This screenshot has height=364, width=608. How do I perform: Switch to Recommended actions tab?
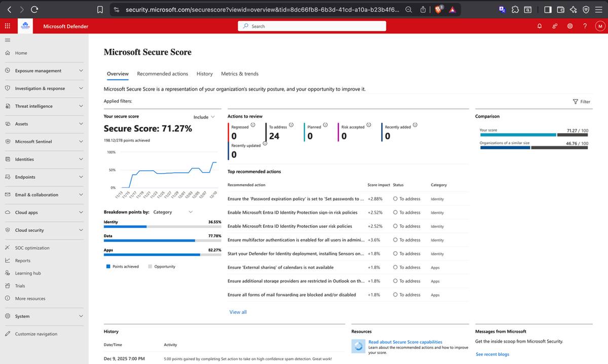pos(163,74)
